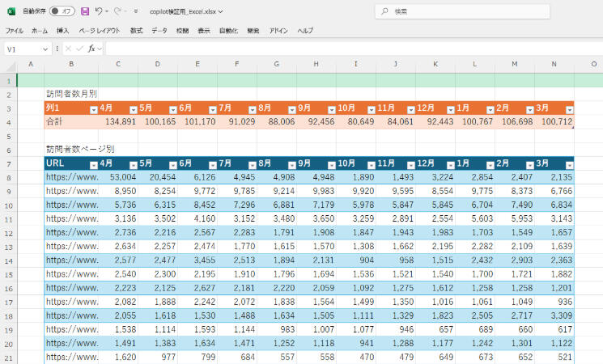Click the URL cell in row 15

pos(71,274)
